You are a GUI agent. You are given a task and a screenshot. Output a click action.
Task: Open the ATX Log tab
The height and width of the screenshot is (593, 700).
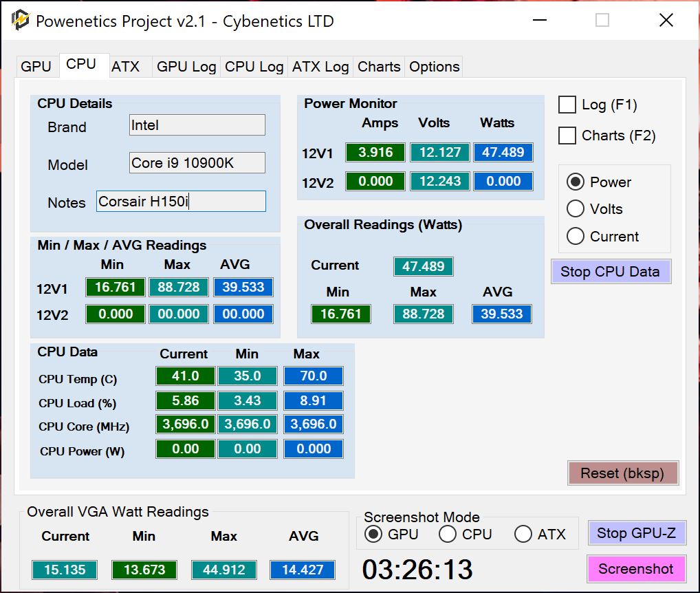pos(320,67)
